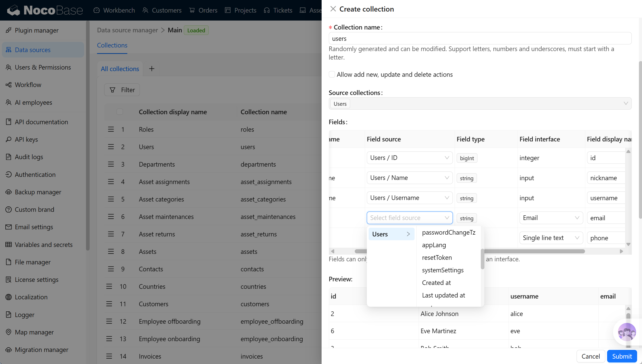Click the Cancel button
This screenshot has height=364, width=642.
coord(591,356)
